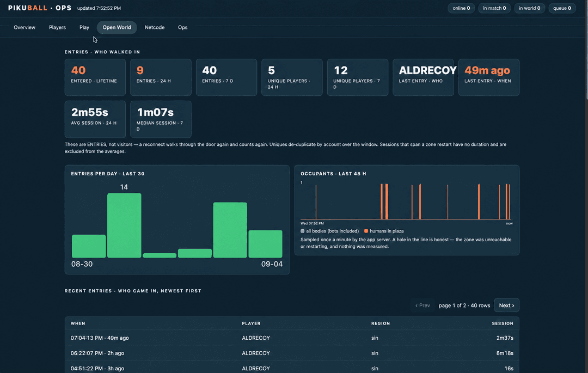
Task: Click the 06:22:07 PM entry row time
Action: click(x=97, y=353)
